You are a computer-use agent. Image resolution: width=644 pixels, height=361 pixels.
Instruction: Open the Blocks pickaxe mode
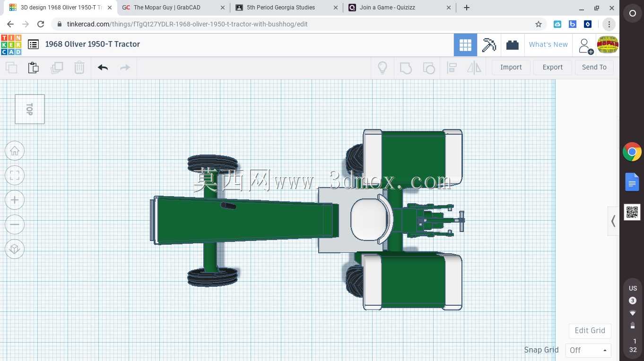(489, 45)
